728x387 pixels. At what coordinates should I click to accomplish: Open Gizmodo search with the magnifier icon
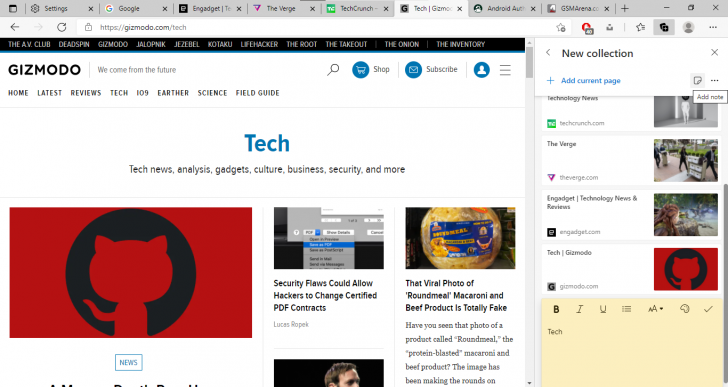click(333, 70)
